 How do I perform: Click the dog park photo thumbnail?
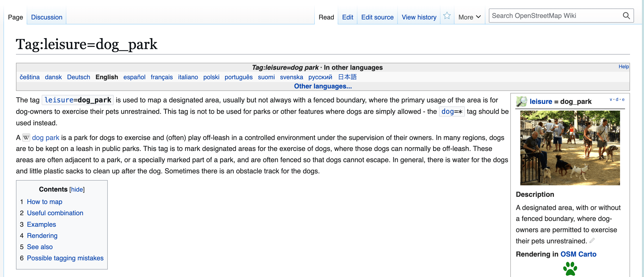click(570, 148)
